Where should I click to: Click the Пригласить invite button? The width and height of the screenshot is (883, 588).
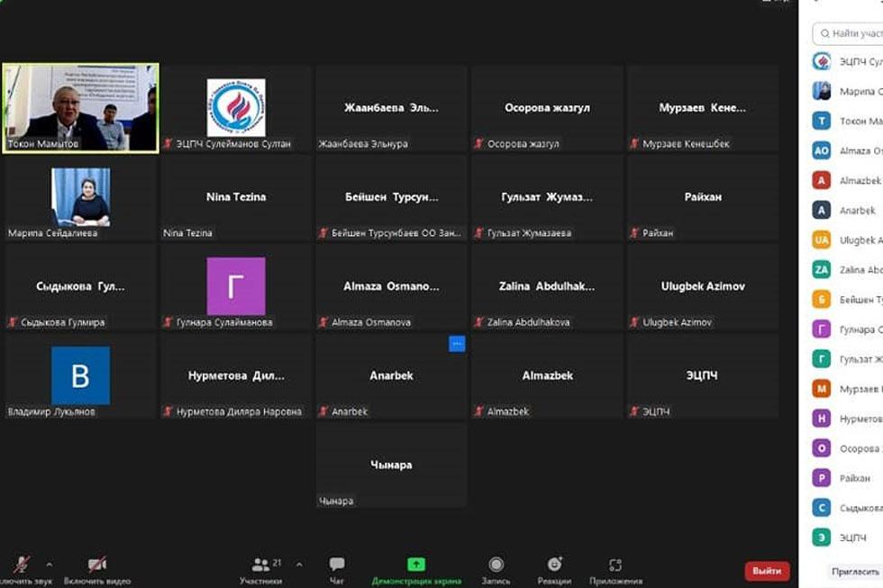(854, 571)
